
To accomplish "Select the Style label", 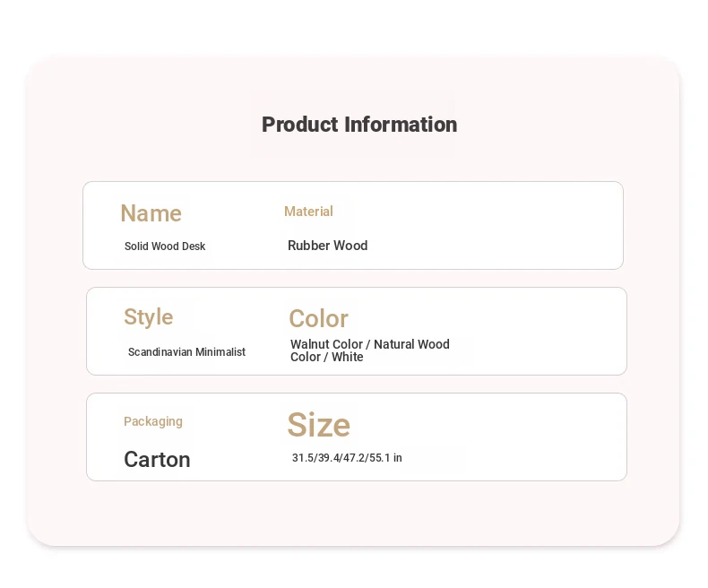I will point(149,317).
